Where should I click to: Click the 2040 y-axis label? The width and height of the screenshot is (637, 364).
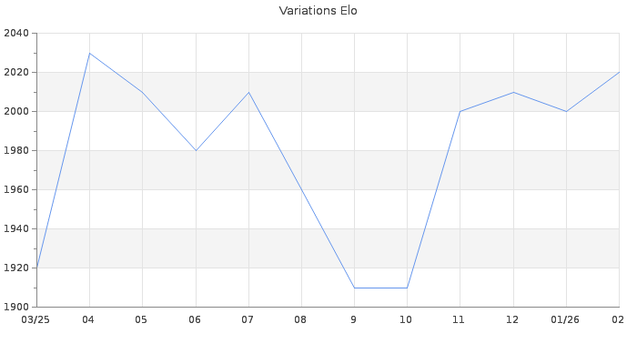point(16,34)
